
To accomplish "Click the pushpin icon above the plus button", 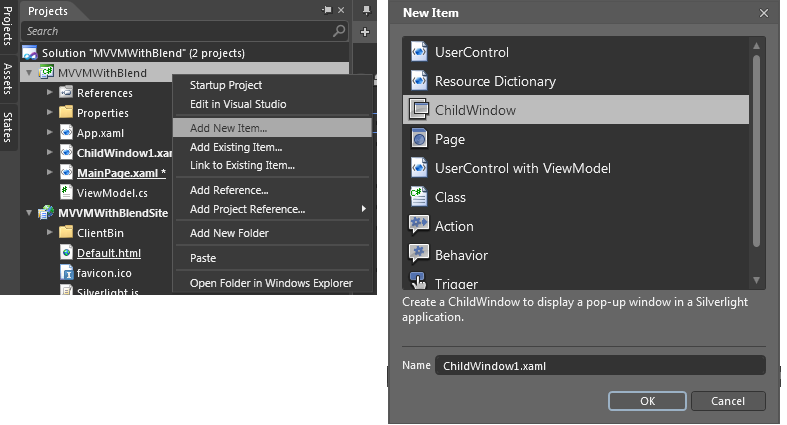I will [366, 10].
